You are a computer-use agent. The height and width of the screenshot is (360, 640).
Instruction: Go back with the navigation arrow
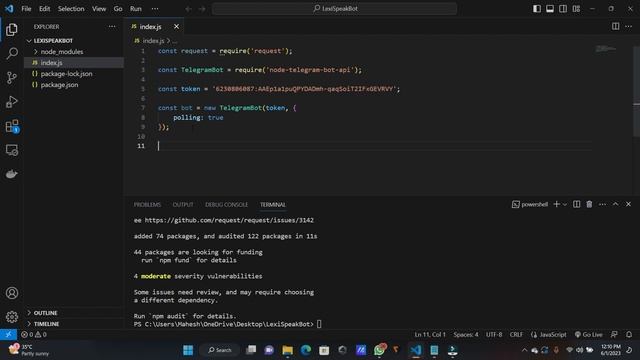pyautogui.click(x=189, y=9)
